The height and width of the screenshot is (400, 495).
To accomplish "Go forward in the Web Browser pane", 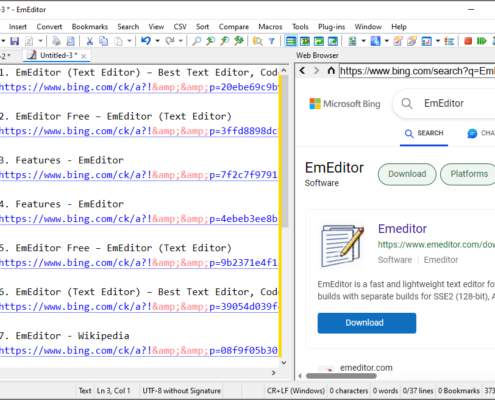I will pos(316,71).
